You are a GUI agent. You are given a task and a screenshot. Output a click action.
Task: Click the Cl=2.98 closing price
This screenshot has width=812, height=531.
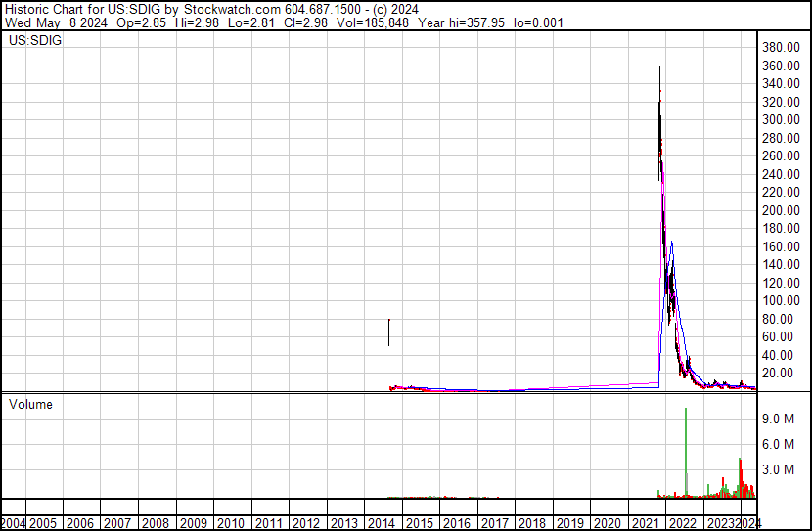(x=305, y=22)
